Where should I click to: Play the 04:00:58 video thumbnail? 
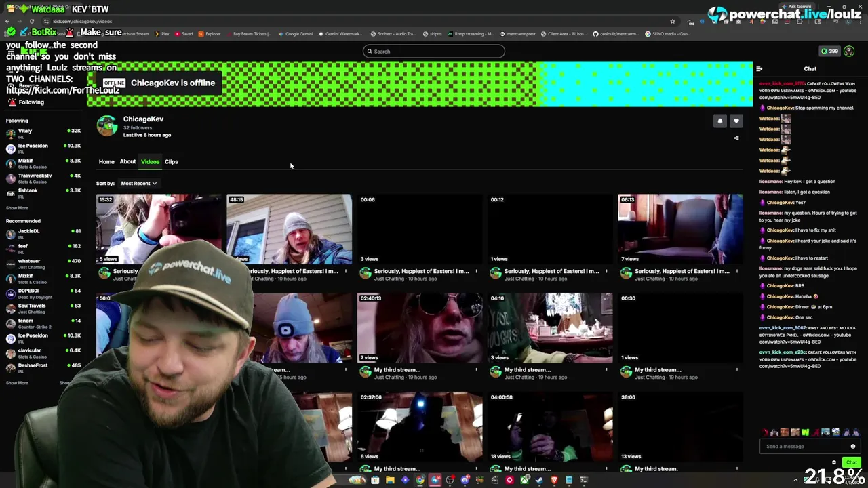point(550,427)
